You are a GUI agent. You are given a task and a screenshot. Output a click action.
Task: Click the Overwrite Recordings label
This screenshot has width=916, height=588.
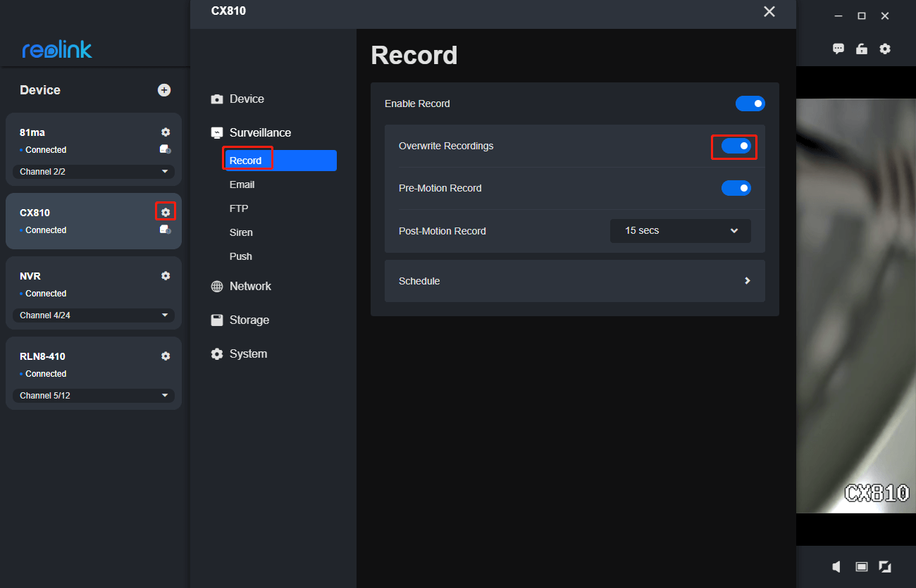coord(446,146)
